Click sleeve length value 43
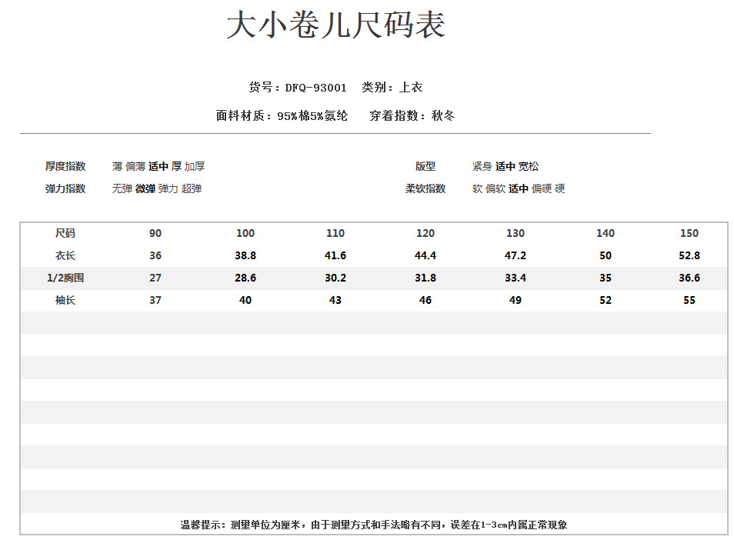 click(x=335, y=300)
